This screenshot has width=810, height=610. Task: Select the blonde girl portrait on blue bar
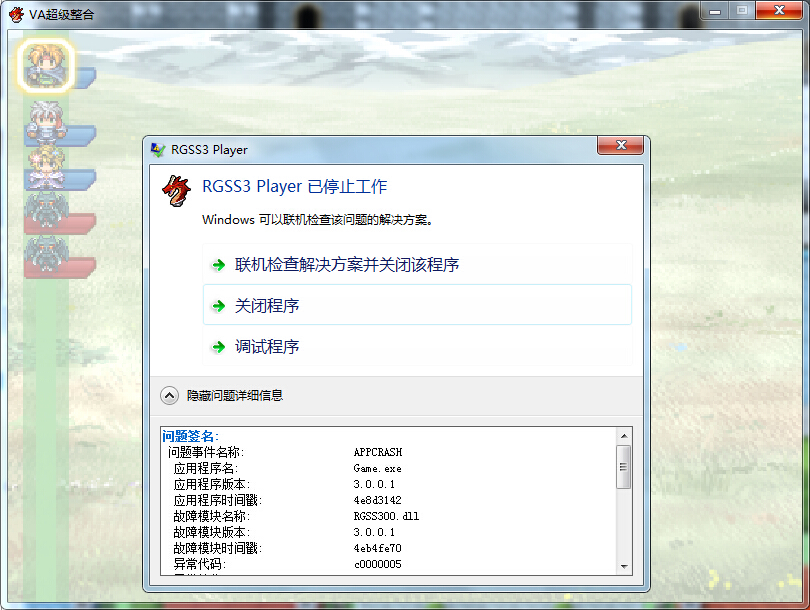click(x=46, y=167)
